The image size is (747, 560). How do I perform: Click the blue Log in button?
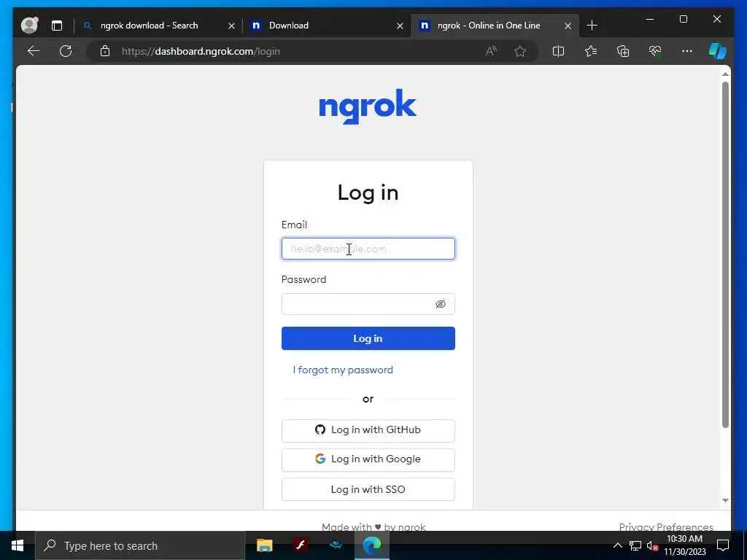tap(368, 338)
